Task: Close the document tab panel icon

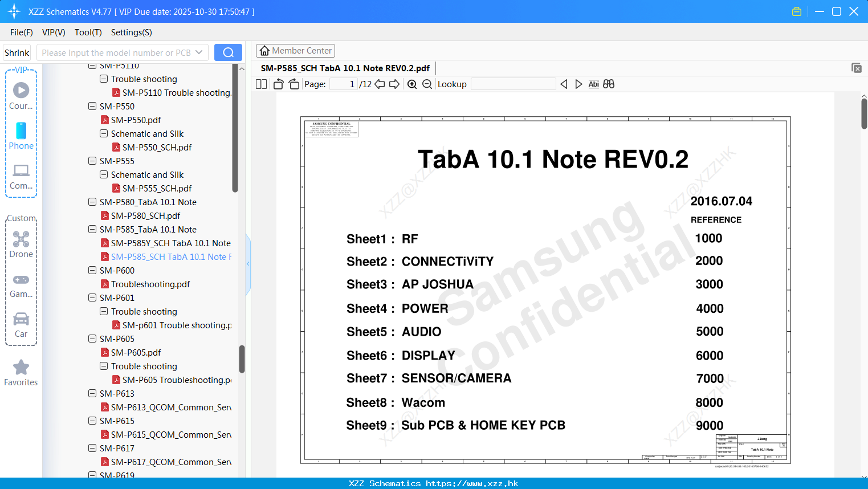Action: pos(856,68)
